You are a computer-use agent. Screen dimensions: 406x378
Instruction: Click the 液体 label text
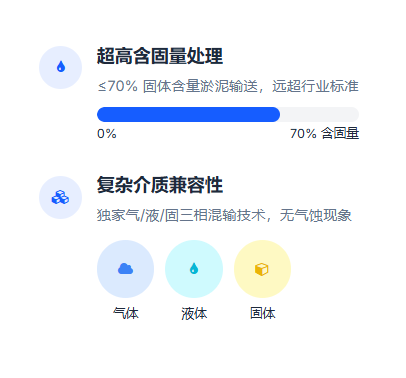point(194,313)
